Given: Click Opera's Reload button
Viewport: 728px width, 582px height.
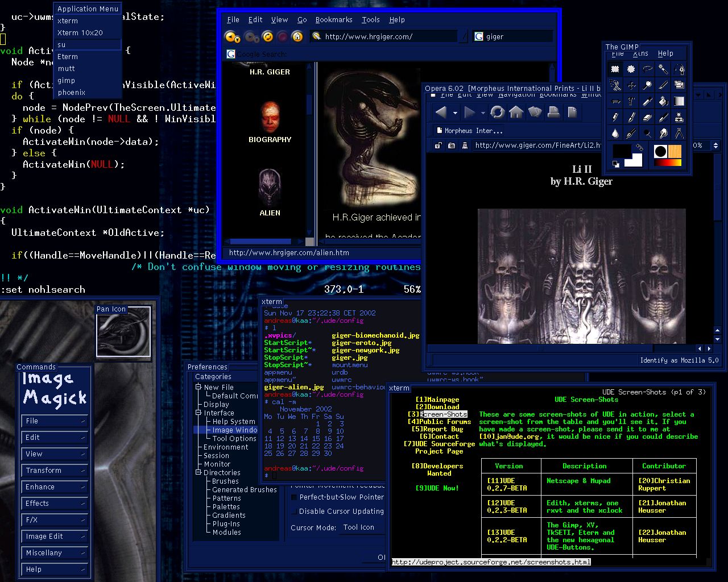Looking at the screenshot, I should 498,113.
